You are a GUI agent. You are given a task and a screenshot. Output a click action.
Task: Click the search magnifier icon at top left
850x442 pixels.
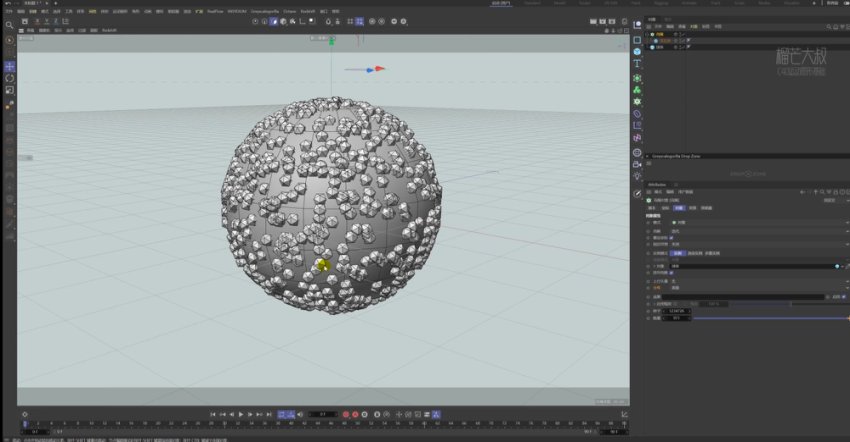[9, 24]
